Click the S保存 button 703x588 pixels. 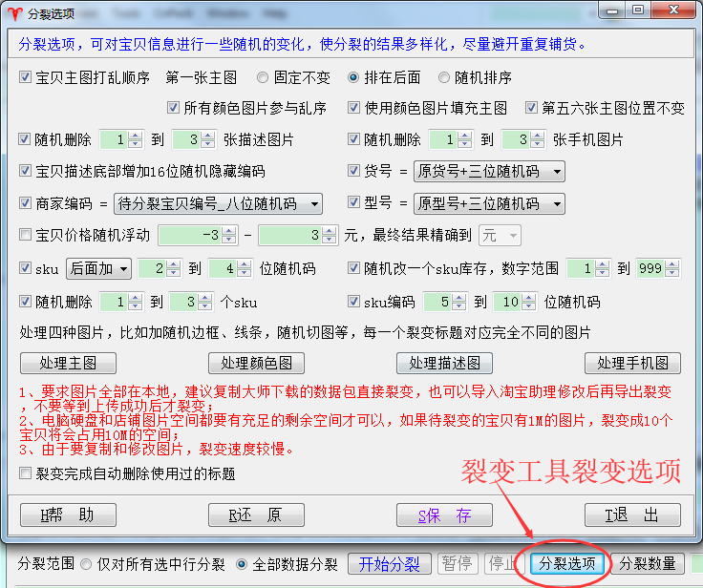click(x=444, y=515)
